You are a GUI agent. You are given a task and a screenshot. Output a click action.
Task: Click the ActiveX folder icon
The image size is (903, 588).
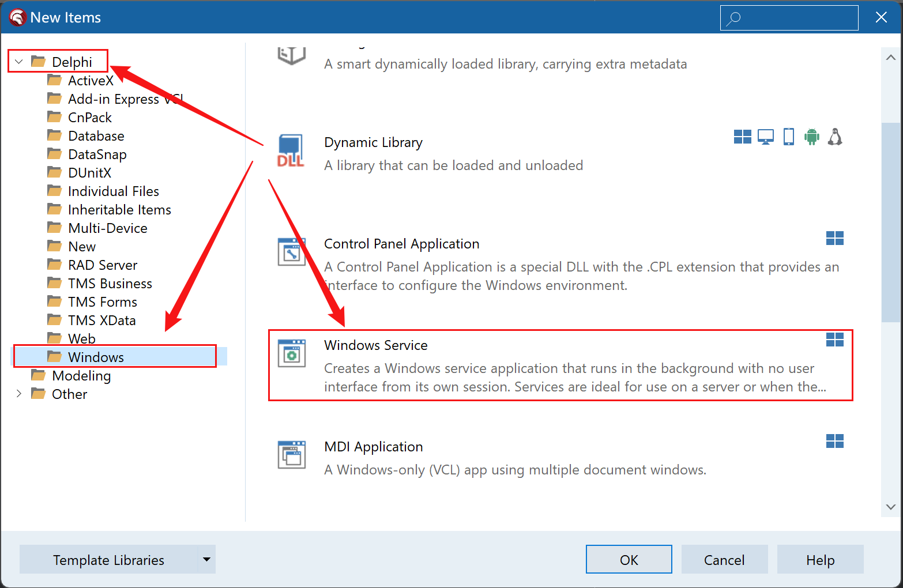tap(55, 80)
